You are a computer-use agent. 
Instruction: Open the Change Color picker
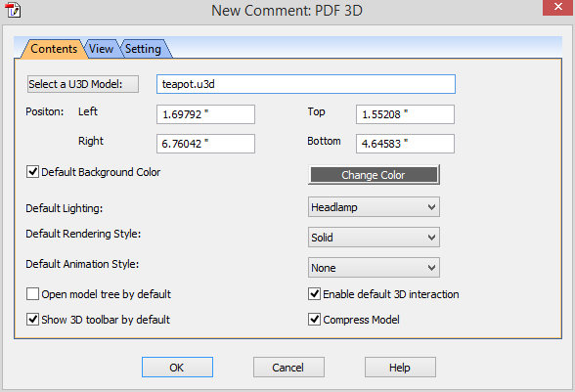[x=374, y=175]
